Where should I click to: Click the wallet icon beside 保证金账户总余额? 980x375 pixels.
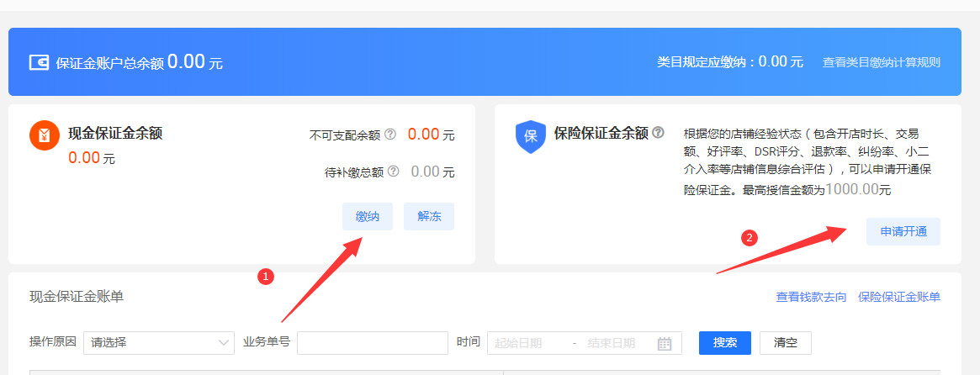(39, 62)
